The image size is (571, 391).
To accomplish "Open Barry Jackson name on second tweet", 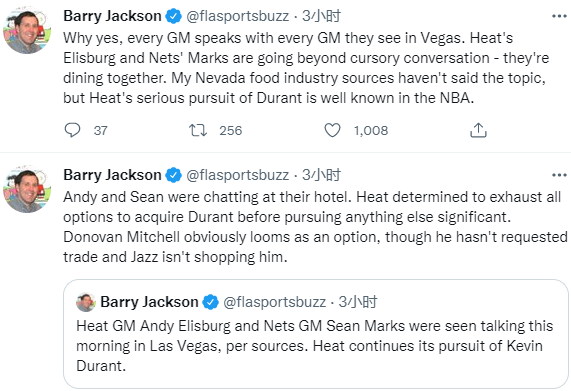I will 112,175.
